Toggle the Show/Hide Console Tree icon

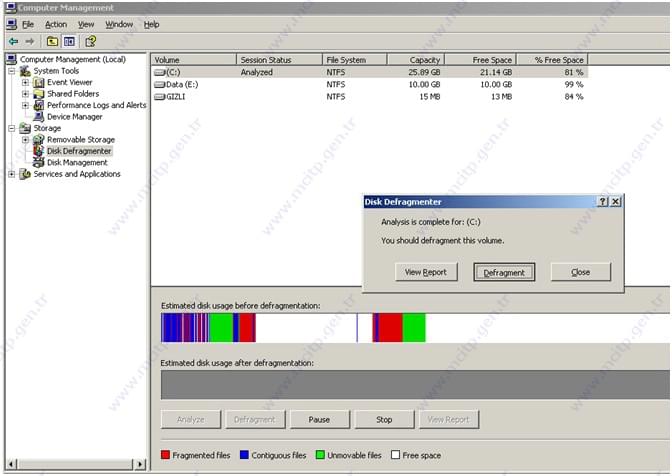pos(69,42)
